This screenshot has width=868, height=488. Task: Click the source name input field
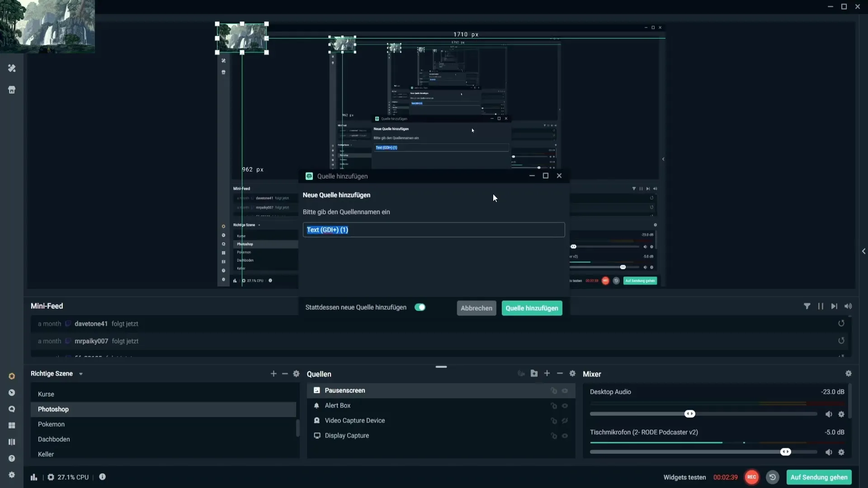(x=434, y=230)
